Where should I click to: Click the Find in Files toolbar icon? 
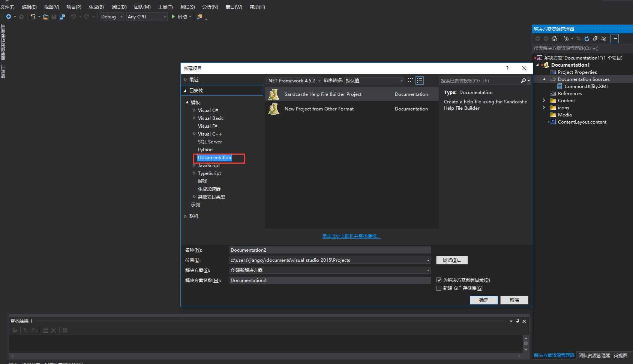tap(199, 16)
